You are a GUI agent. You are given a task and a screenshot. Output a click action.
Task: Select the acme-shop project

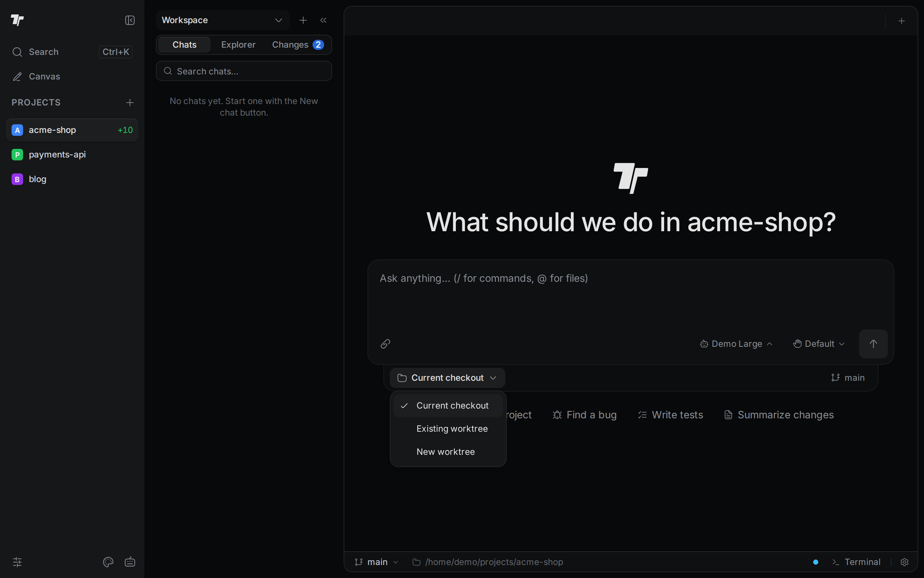72,130
